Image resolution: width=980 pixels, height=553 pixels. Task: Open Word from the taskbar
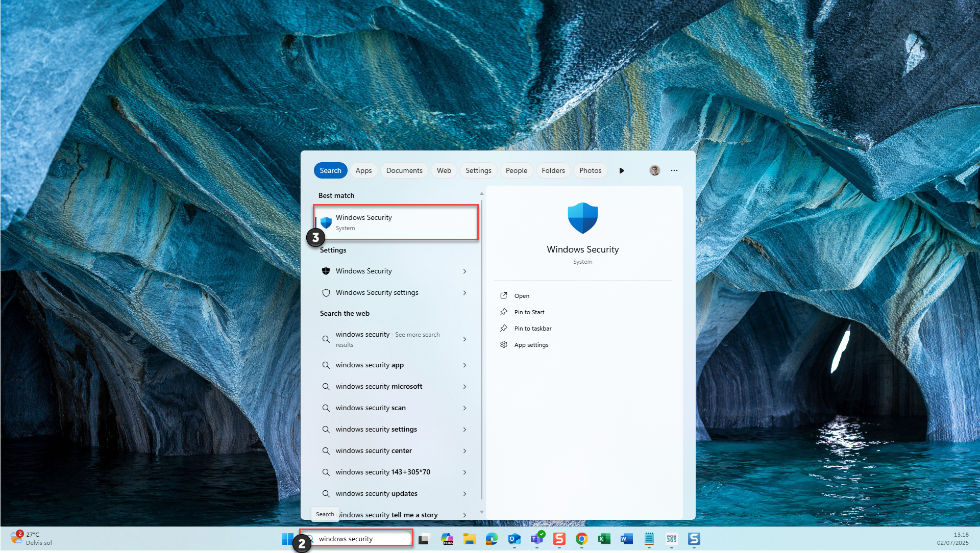[627, 539]
